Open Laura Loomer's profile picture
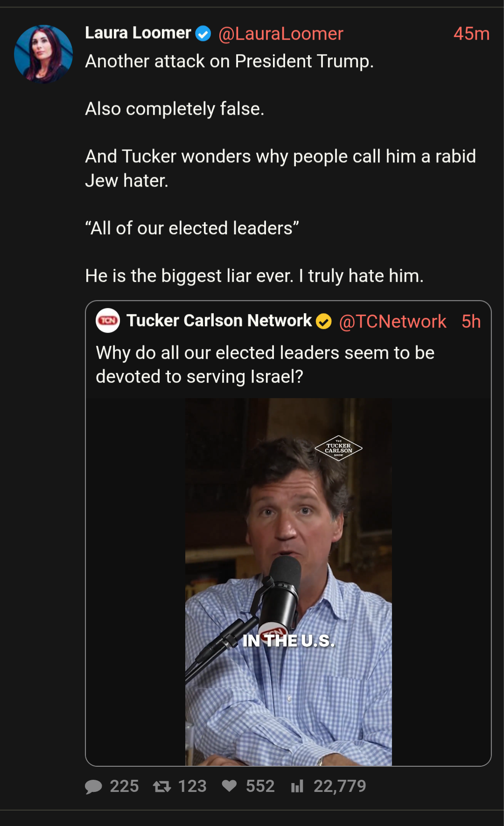The width and height of the screenshot is (504, 826). pyautogui.click(x=43, y=54)
